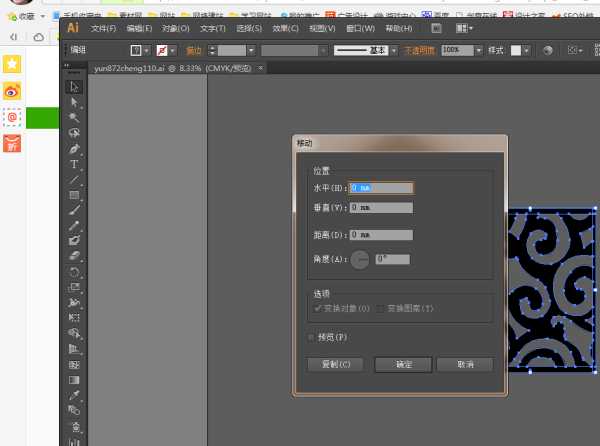This screenshot has width=600, height=446.
Task: Toggle the 变换图案 (Transform Patterns) checkbox
Action: (382, 308)
